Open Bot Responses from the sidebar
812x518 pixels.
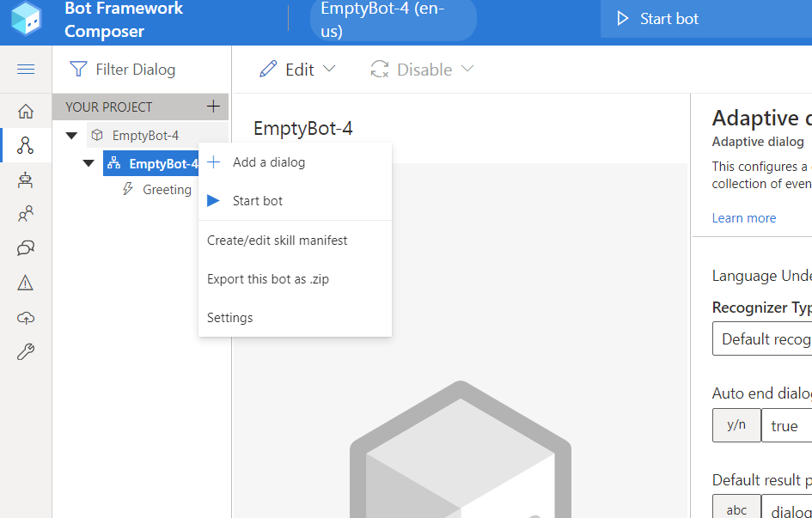click(26, 179)
